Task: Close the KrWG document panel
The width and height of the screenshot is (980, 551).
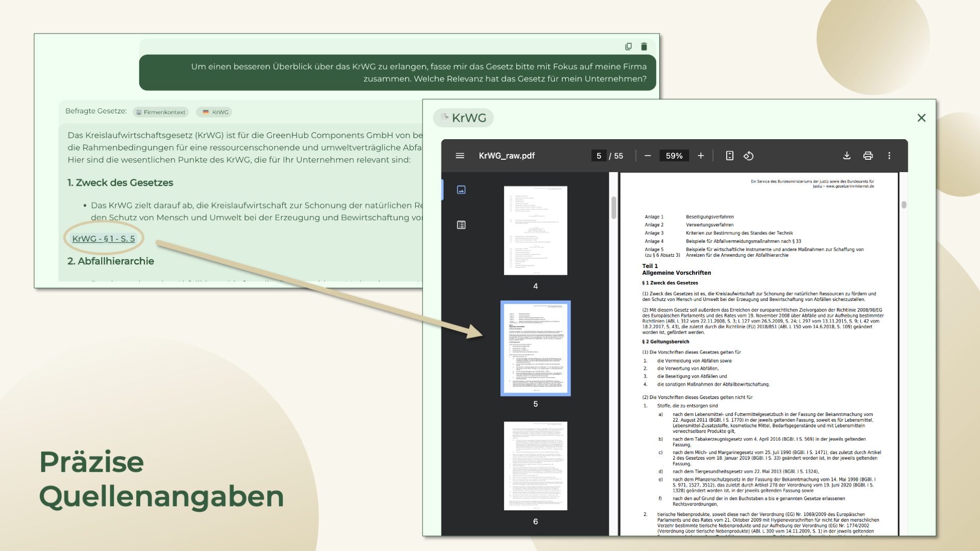Action: (921, 118)
